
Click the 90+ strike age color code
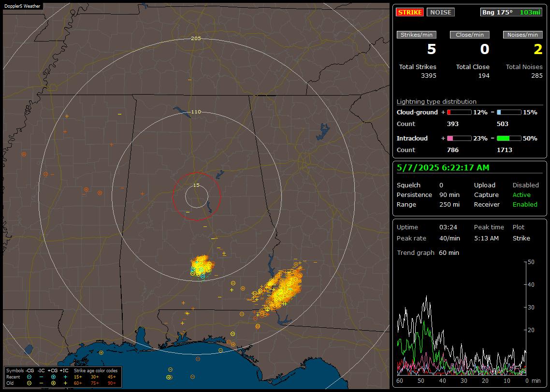pyautogui.click(x=112, y=383)
